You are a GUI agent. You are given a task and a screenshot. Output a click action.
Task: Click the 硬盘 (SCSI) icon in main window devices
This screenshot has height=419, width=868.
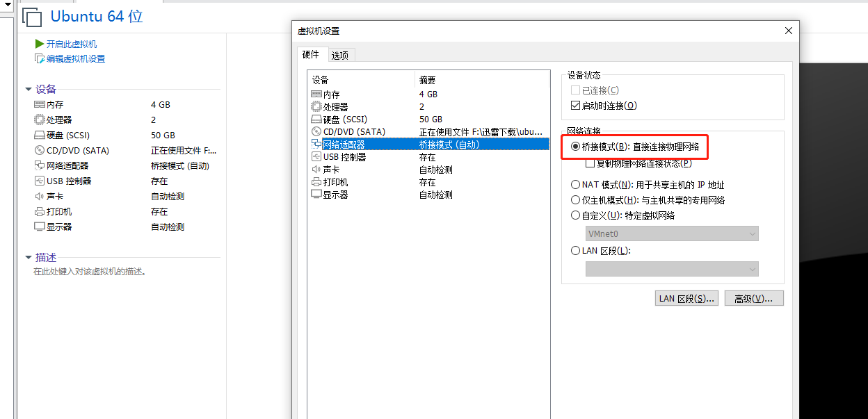click(39, 135)
